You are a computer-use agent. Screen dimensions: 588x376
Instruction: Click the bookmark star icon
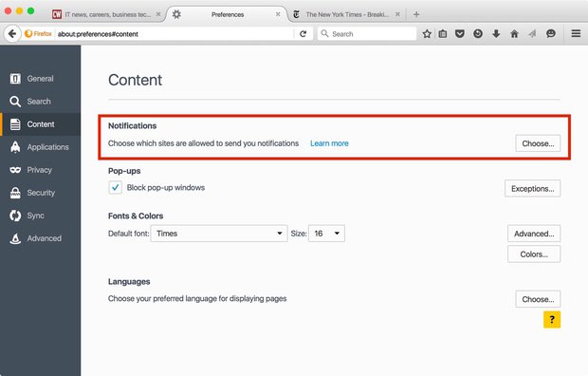[427, 34]
